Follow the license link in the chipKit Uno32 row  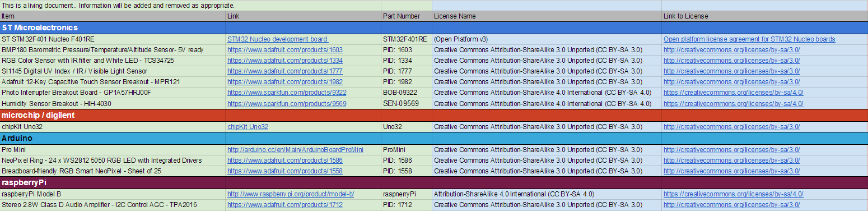731,127
